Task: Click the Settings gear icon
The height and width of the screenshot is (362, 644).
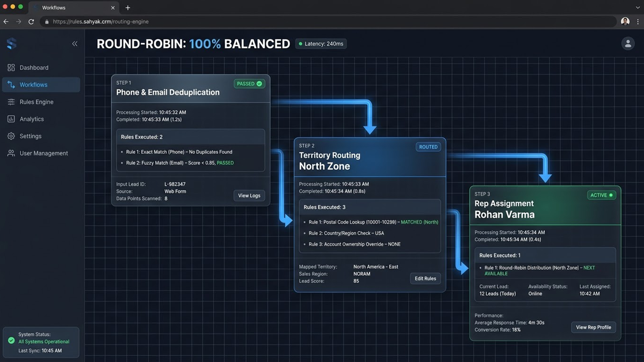Action: (x=11, y=136)
